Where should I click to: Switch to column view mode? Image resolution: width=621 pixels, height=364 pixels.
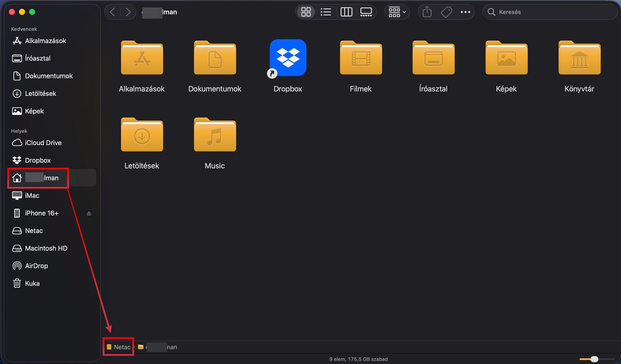point(346,12)
